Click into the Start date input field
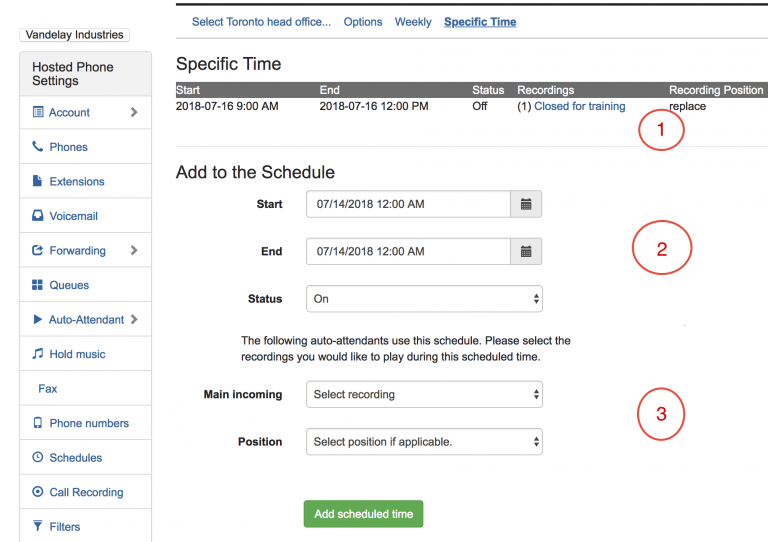768x542 pixels. (x=408, y=204)
